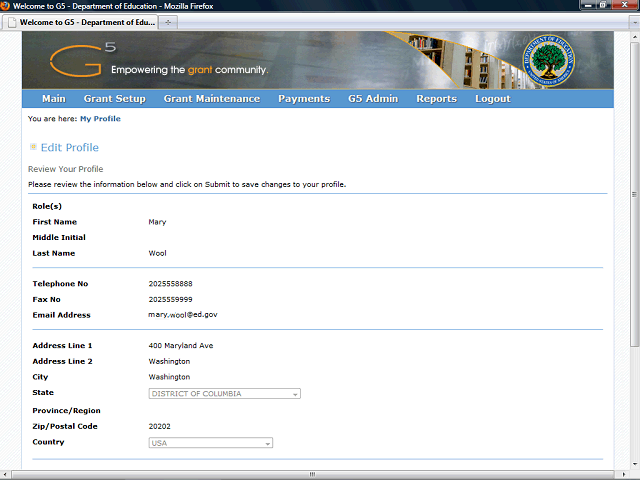
Task: Open the Payments menu
Action: [x=304, y=99]
